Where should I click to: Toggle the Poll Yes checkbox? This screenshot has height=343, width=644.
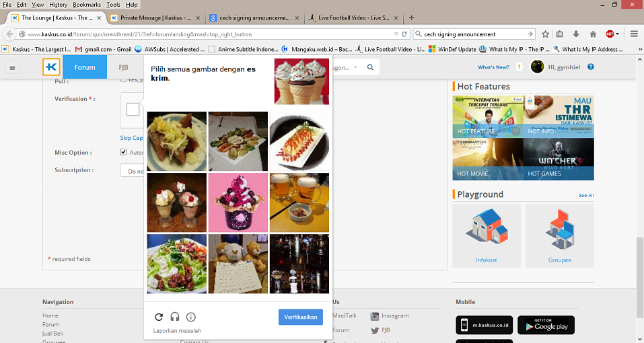coord(123,79)
